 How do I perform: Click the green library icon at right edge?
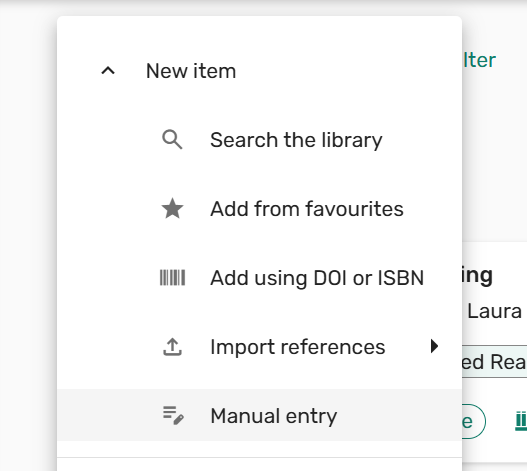[x=521, y=421]
